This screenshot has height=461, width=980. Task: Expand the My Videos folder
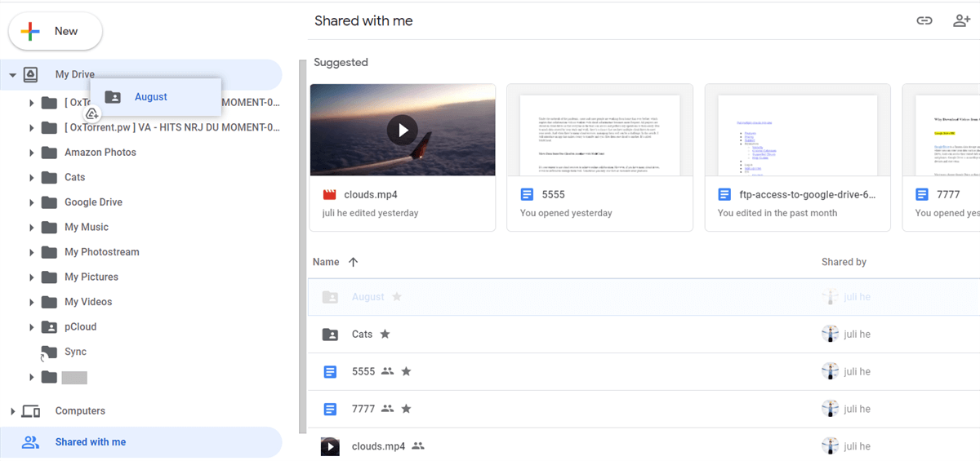click(32, 302)
